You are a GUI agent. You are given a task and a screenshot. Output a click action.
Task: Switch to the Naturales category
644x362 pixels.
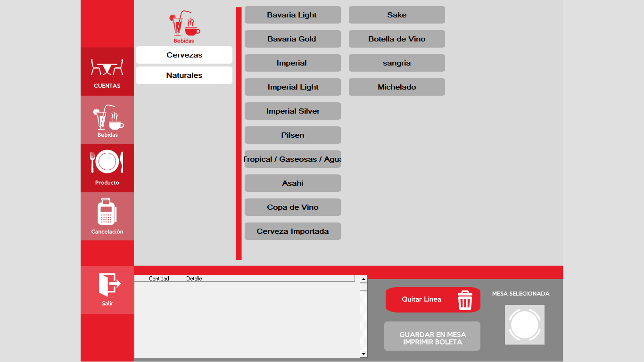(x=184, y=75)
